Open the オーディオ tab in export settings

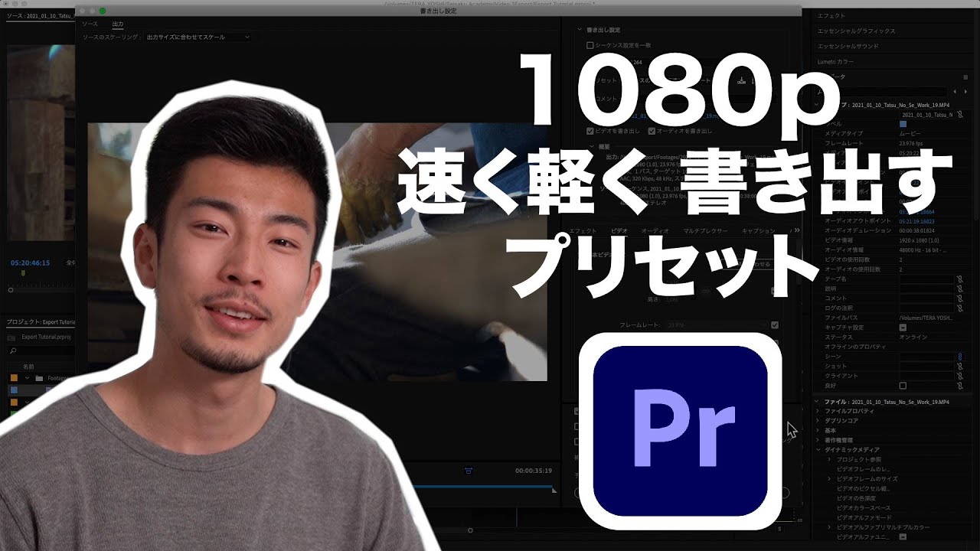(655, 230)
